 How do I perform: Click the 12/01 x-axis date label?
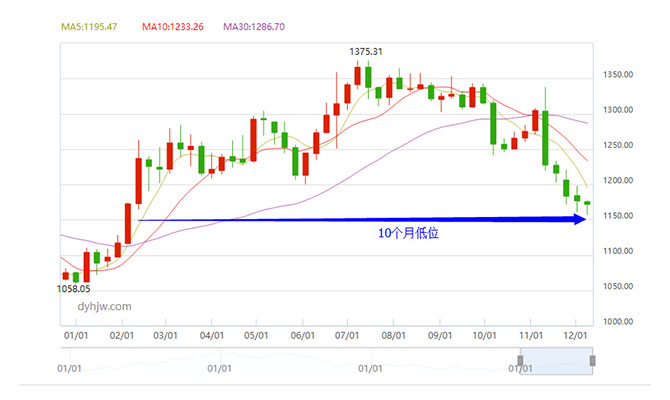click(x=575, y=335)
